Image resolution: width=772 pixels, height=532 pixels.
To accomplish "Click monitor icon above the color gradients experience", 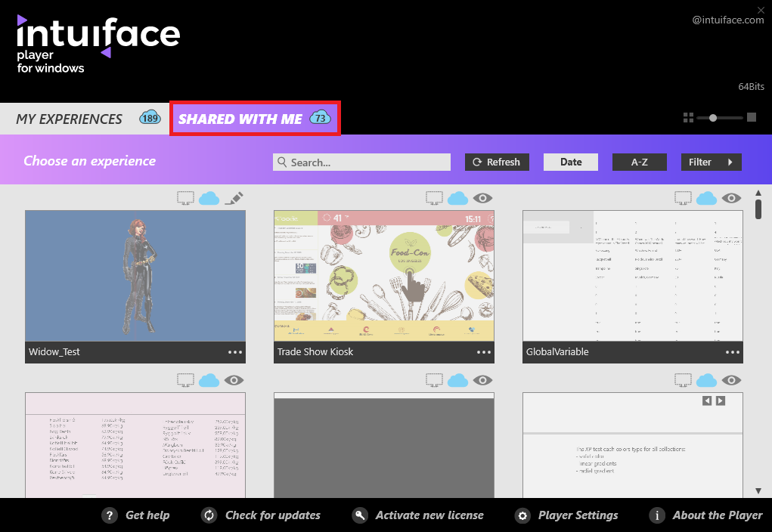I will (683, 380).
